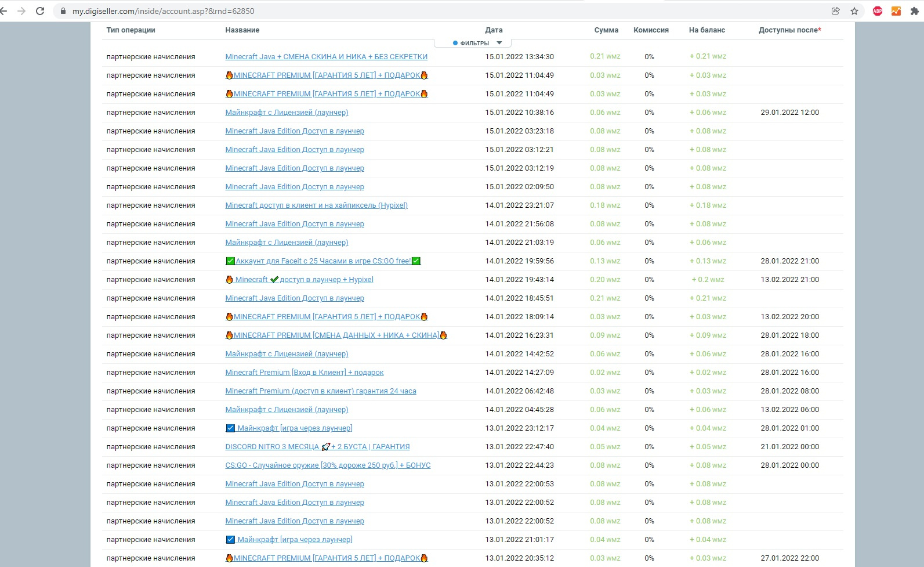Open Minecraft Java Edition link dated 15.01.2022 02:09:50
924x567 pixels.
point(295,187)
